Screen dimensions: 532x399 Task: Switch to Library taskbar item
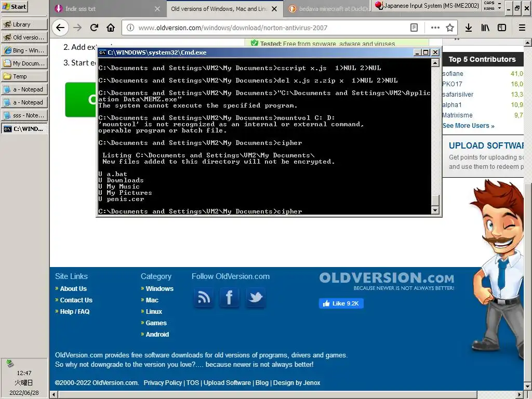pos(24,24)
